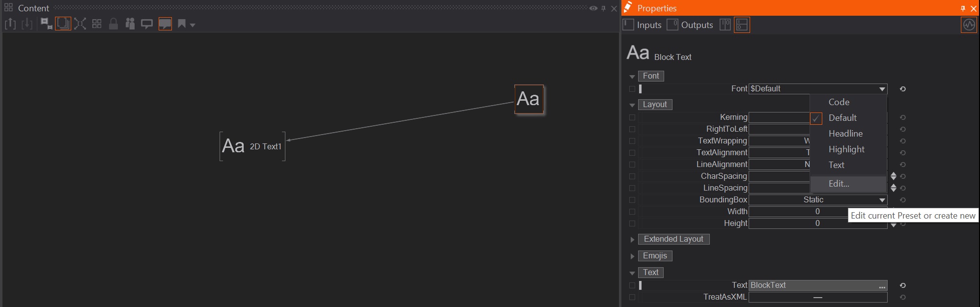
Task: Toggle the eye icon in Content header
Action: (x=593, y=8)
